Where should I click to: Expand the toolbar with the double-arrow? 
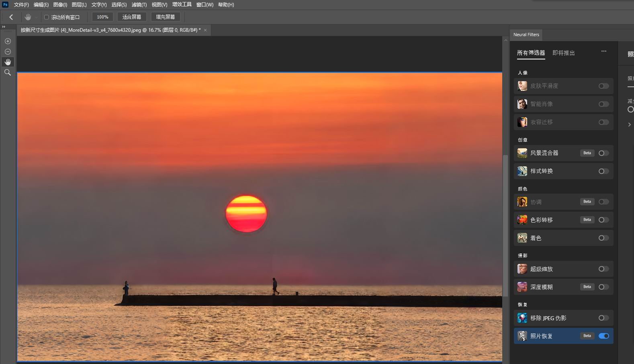pos(4,27)
